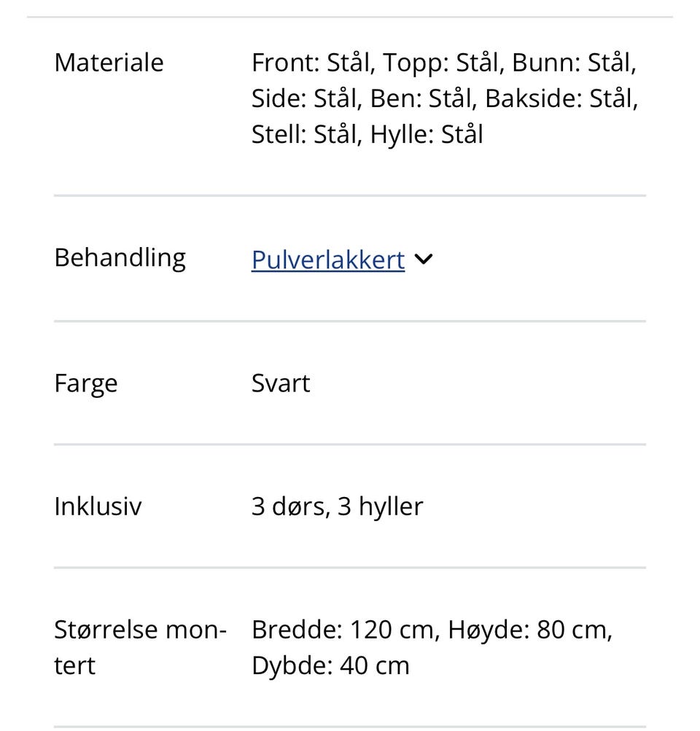700x731 pixels.
Task: Open the Pulverlakkert link
Action: [327, 259]
